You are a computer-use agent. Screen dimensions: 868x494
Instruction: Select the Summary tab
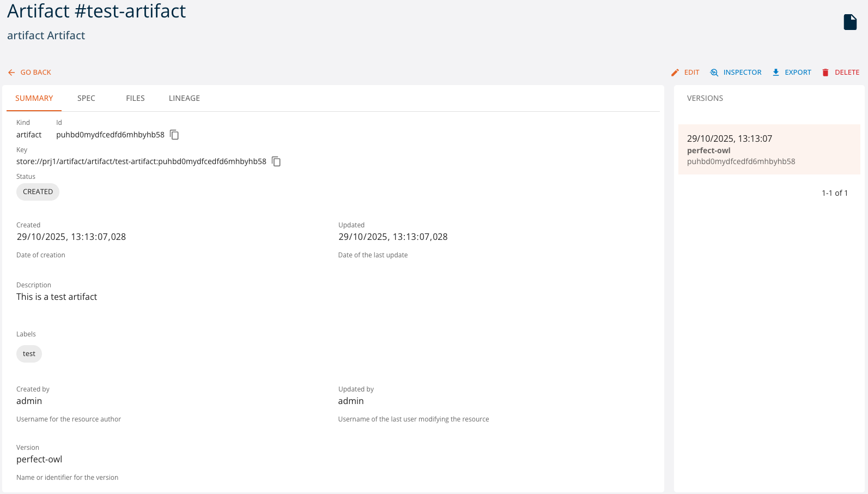click(x=34, y=98)
